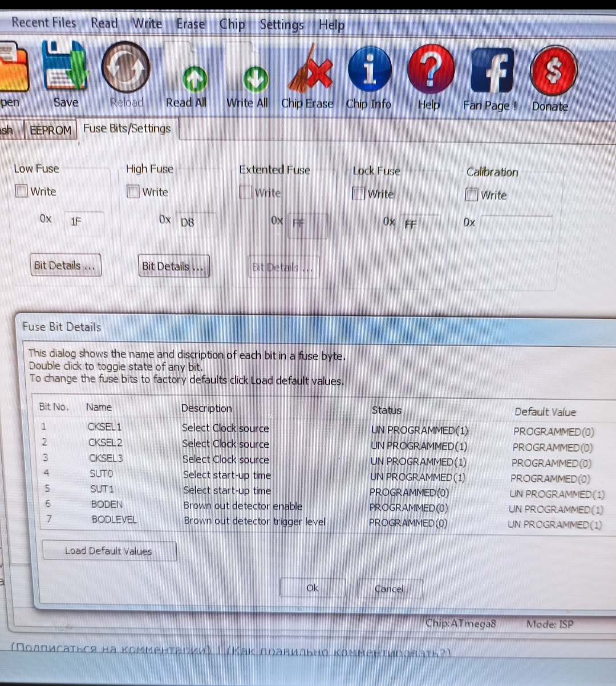Click the Low Fuse hex value field
The image size is (616, 686).
tap(83, 221)
